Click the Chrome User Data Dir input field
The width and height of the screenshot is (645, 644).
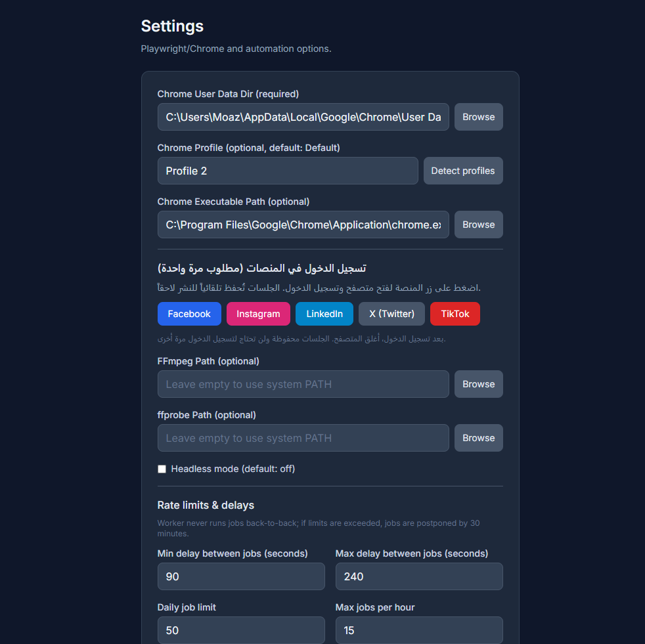[303, 117]
